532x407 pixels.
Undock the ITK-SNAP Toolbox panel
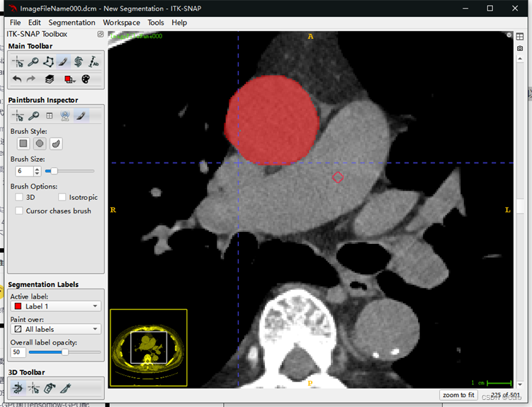[x=100, y=34]
